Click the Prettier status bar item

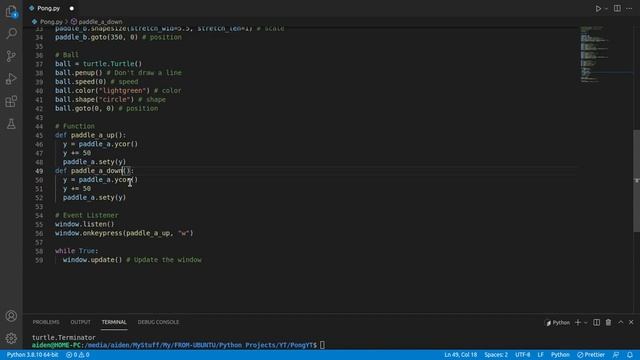[591, 355]
